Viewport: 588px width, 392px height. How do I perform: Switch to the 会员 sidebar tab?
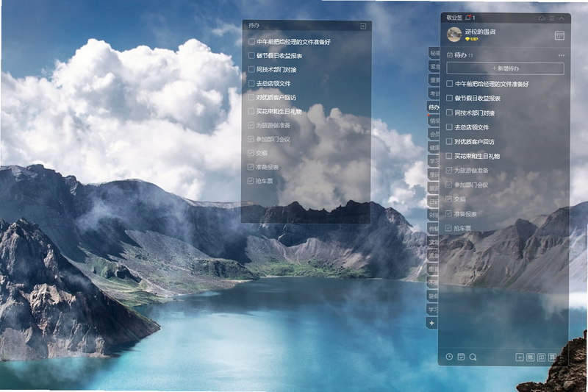point(434,135)
